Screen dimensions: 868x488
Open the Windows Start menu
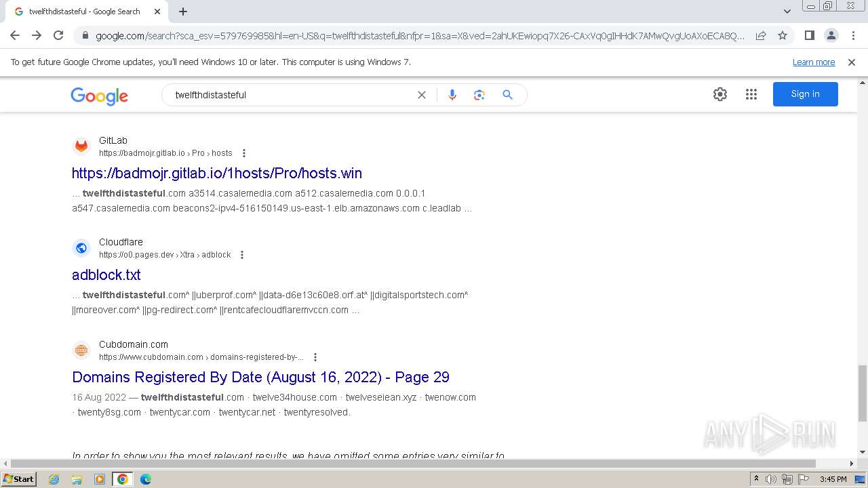pyautogui.click(x=18, y=479)
